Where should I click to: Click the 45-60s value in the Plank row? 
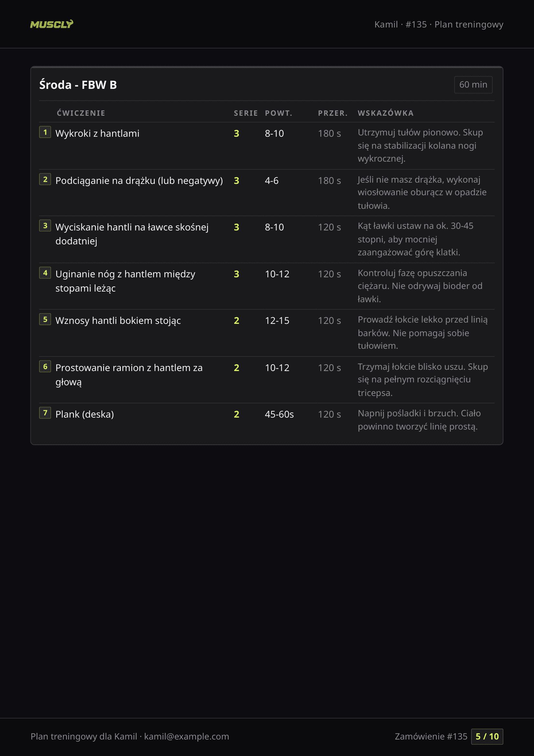tap(279, 414)
